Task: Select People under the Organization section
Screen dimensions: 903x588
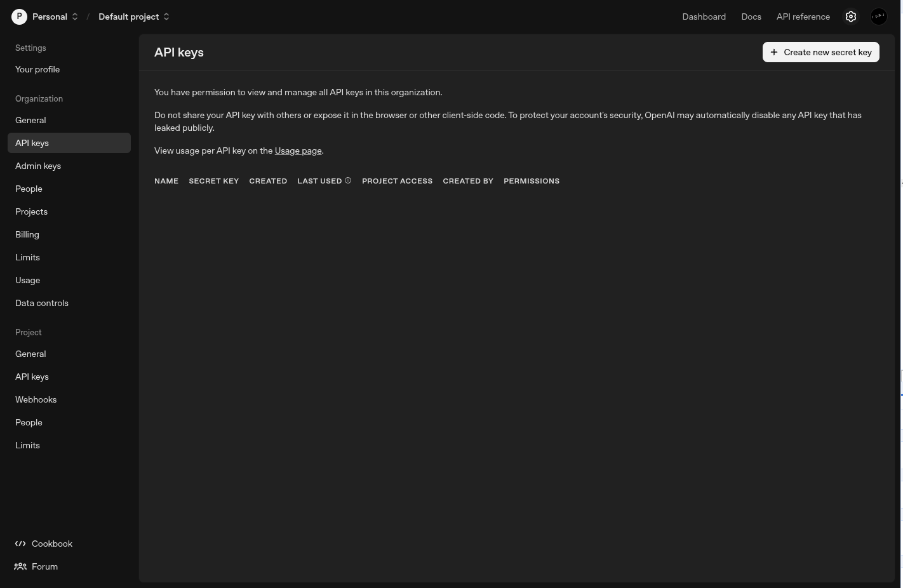Action: click(69, 189)
